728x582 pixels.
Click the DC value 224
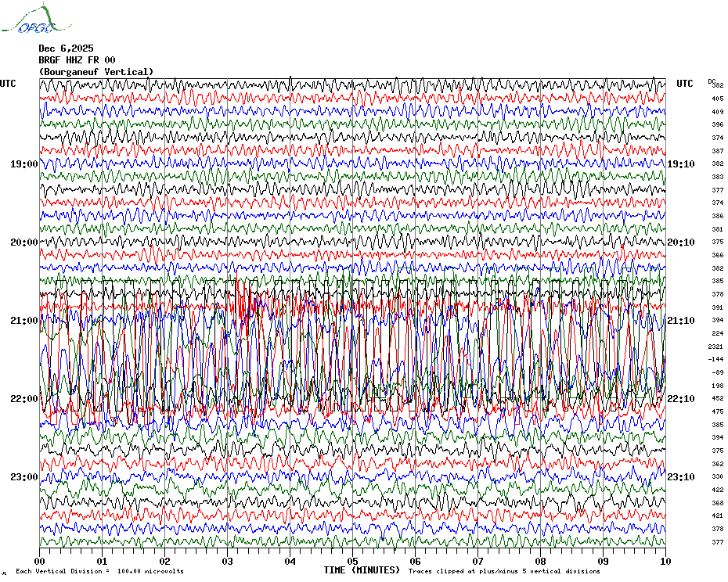click(718, 333)
